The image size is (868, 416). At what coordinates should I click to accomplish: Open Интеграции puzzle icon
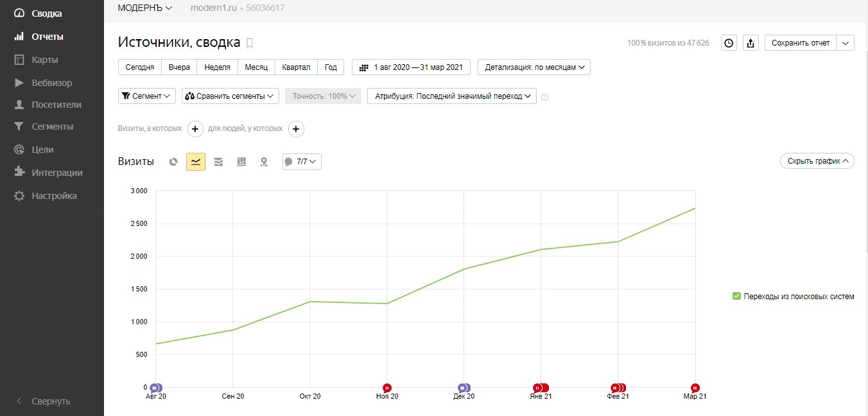click(19, 173)
